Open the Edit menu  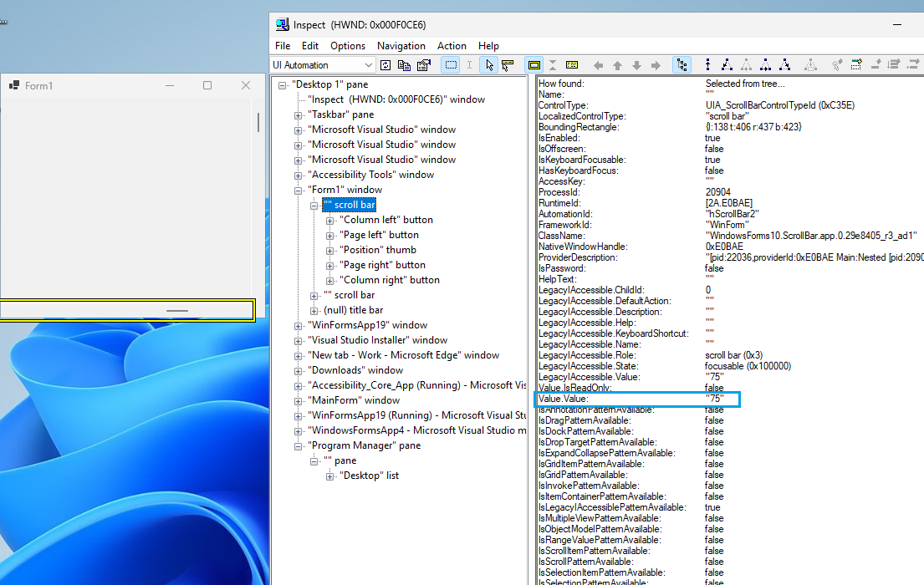tap(310, 46)
